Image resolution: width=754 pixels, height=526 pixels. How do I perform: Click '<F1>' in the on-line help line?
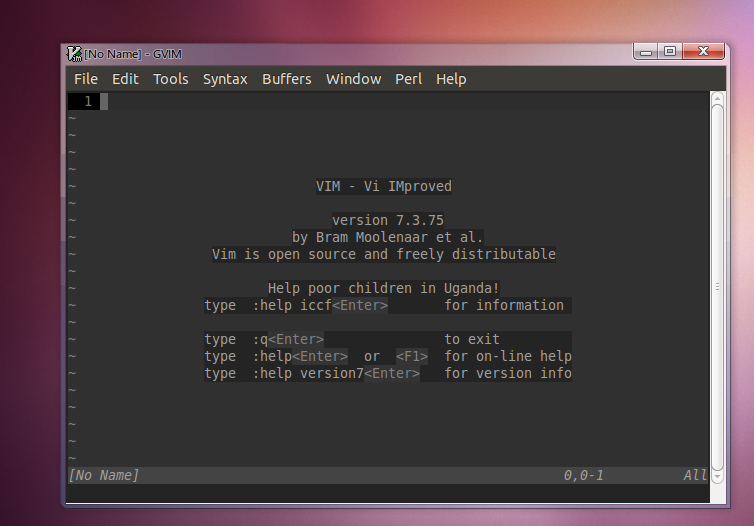tap(412, 356)
